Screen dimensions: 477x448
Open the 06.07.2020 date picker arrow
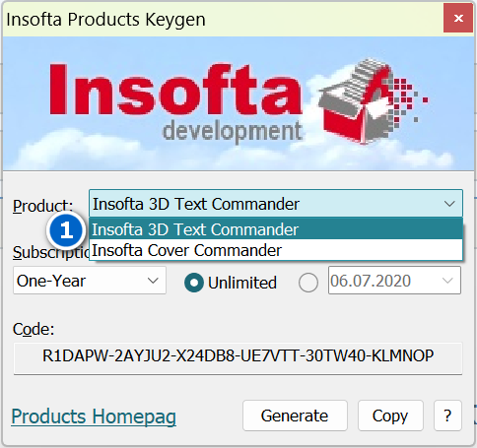point(447,281)
